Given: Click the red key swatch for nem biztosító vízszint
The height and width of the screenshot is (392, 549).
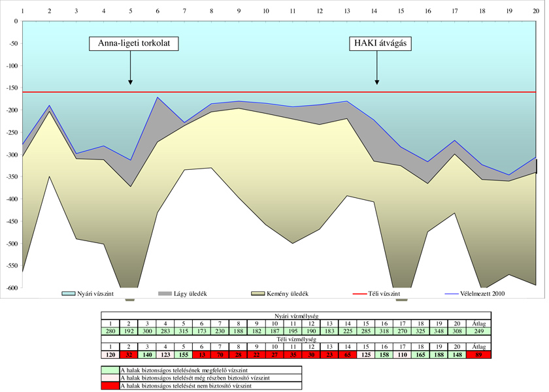Looking at the screenshot, I should (x=110, y=386).
